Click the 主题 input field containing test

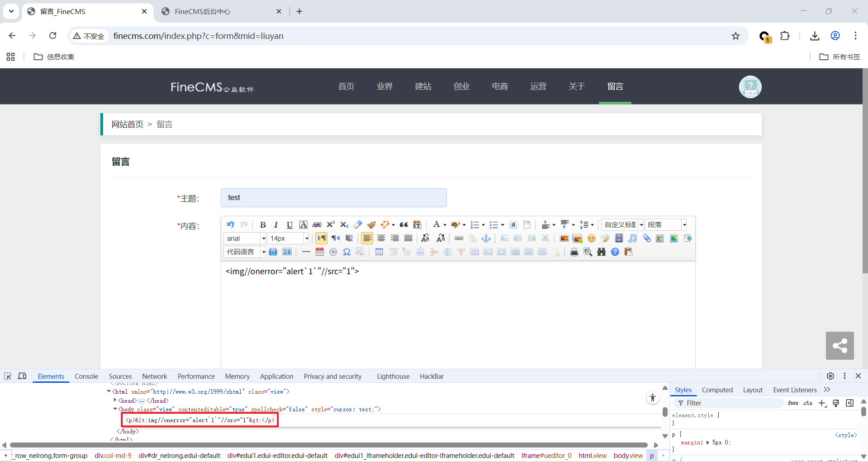pyautogui.click(x=334, y=198)
